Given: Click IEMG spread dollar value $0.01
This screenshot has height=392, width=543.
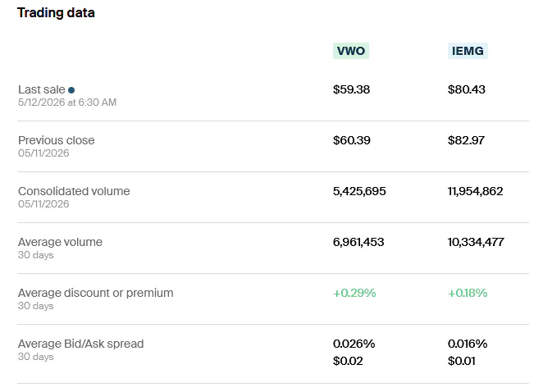Looking at the screenshot, I should pyautogui.click(x=461, y=361).
